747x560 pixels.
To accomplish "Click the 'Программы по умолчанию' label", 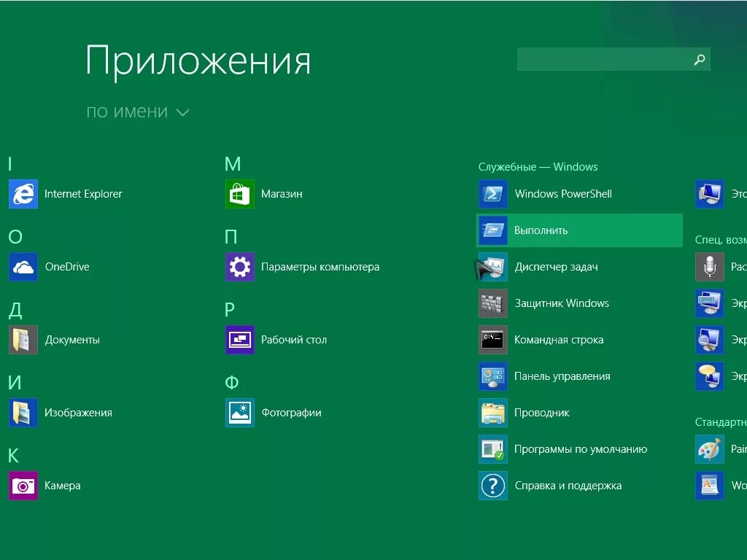I will [x=581, y=449].
